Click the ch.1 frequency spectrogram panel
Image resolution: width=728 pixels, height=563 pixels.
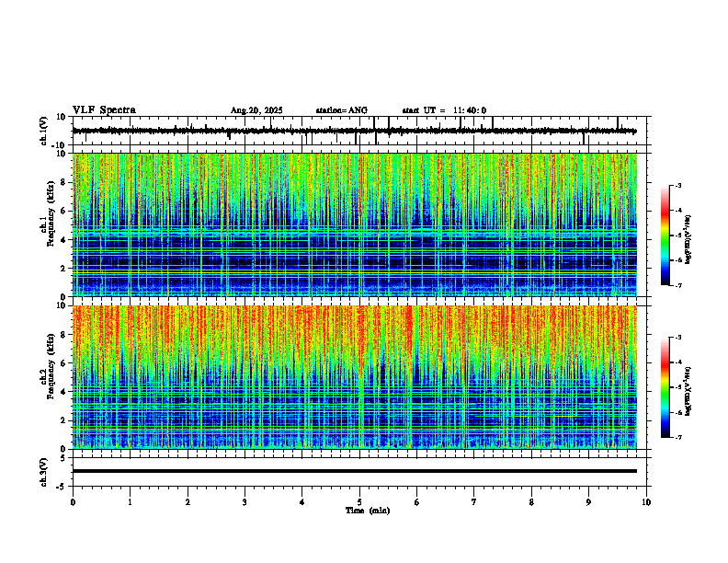pyautogui.click(x=354, y=224)
